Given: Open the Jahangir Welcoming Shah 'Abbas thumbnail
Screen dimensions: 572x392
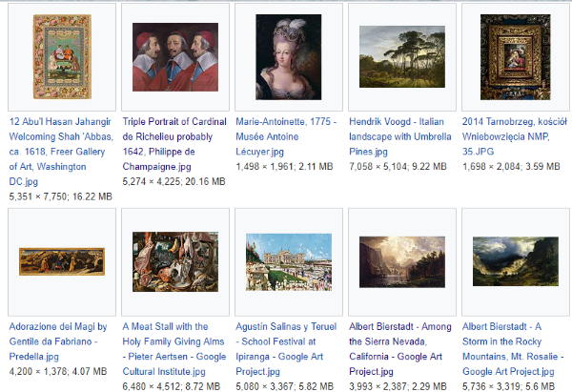Looking at the screenshot, I should point(62,56).
